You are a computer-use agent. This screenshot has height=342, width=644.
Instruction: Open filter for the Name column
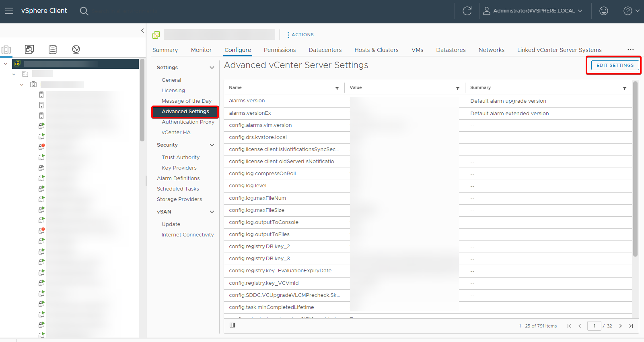coord(337,88)
